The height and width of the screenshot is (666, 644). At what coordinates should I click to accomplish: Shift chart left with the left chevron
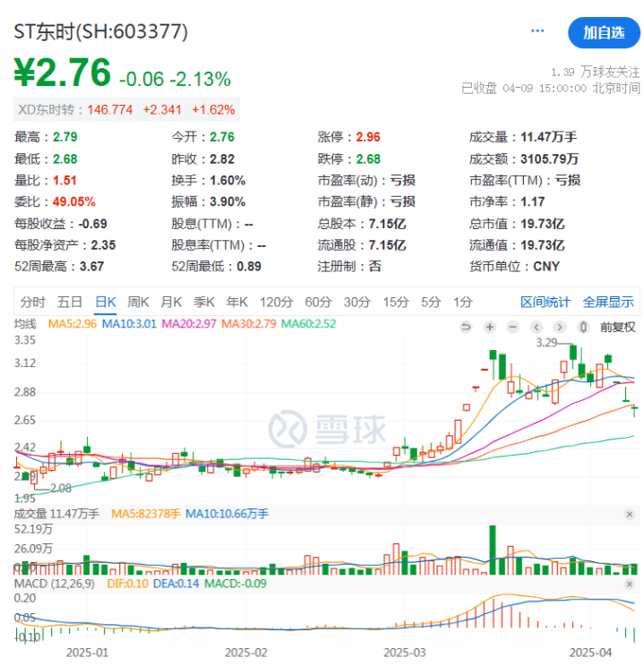pos(537,327)
